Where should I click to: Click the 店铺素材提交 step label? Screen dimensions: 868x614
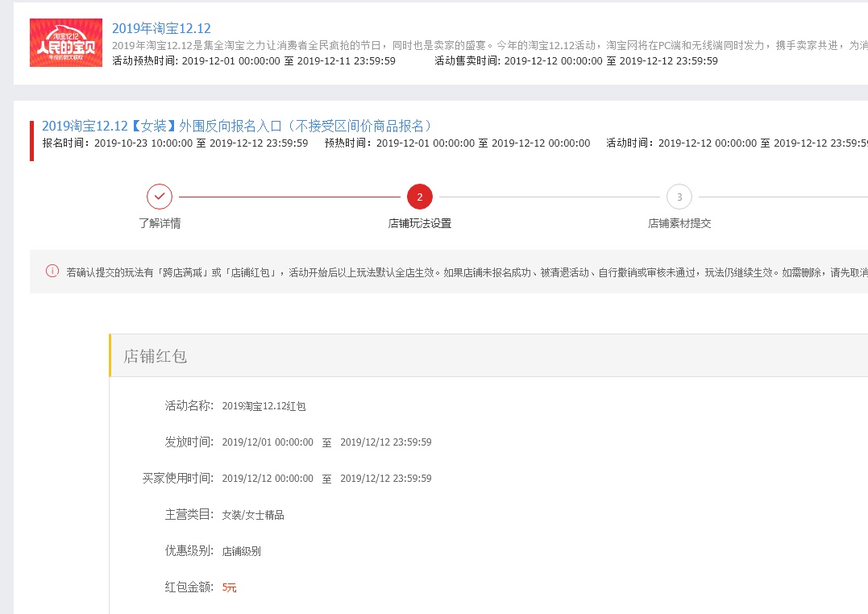tap(679, 223)
